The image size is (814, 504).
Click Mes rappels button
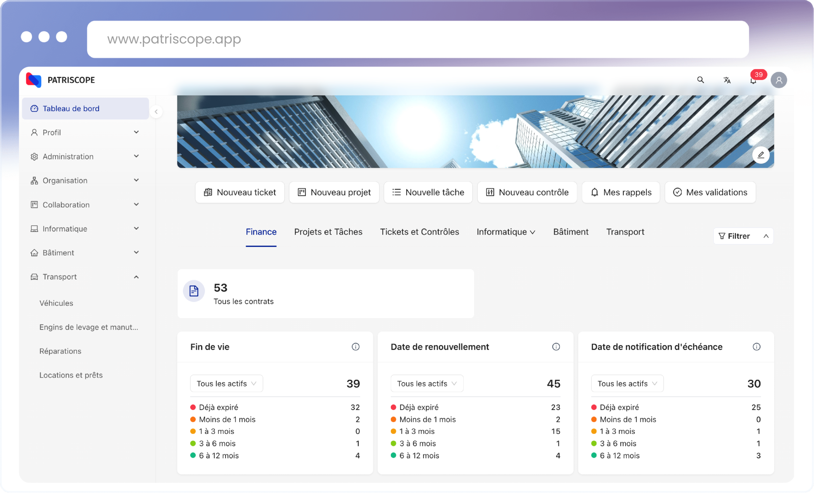(x=621, y=192)
